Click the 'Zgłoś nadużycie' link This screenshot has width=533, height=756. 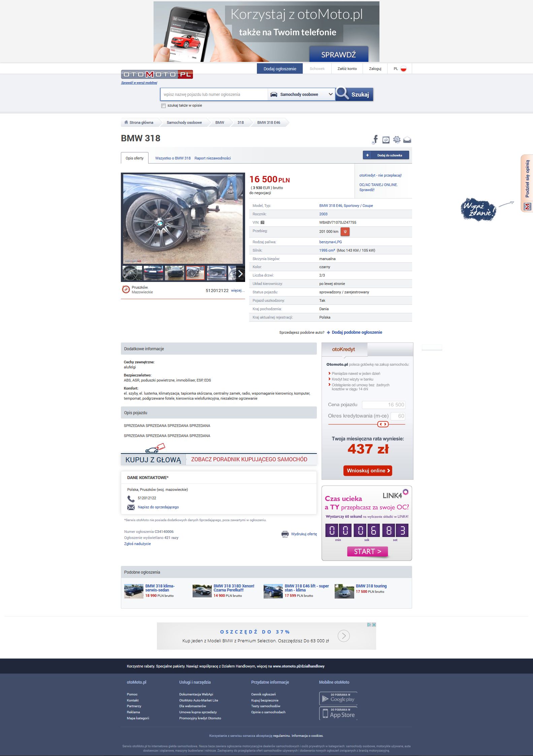pyautogui.click(x=137, y=544)
